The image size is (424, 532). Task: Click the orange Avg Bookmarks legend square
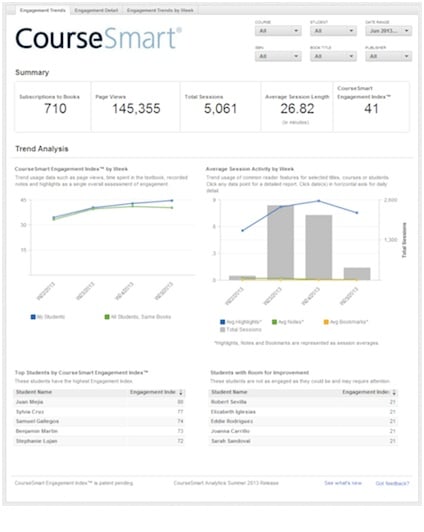tap(326, 322)
